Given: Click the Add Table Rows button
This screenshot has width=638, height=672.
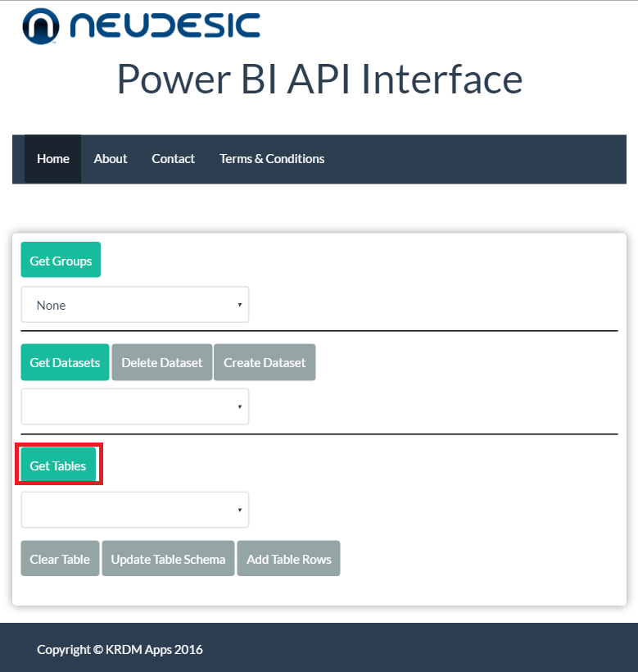Looking at the screenshot, I should pyautogui.click(x=288, y=558).
